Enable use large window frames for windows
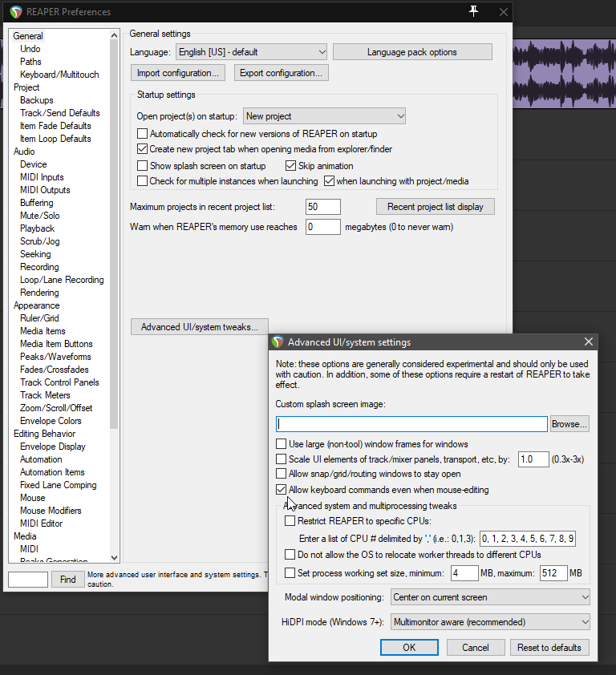The width and height of the screenshot is (616, 675). point(281,443)
